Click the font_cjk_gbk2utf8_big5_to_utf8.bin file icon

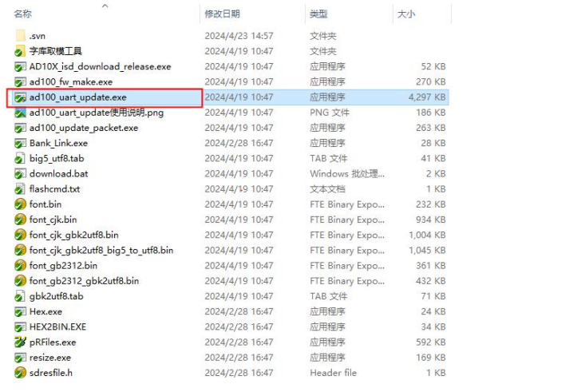(20, 250)
